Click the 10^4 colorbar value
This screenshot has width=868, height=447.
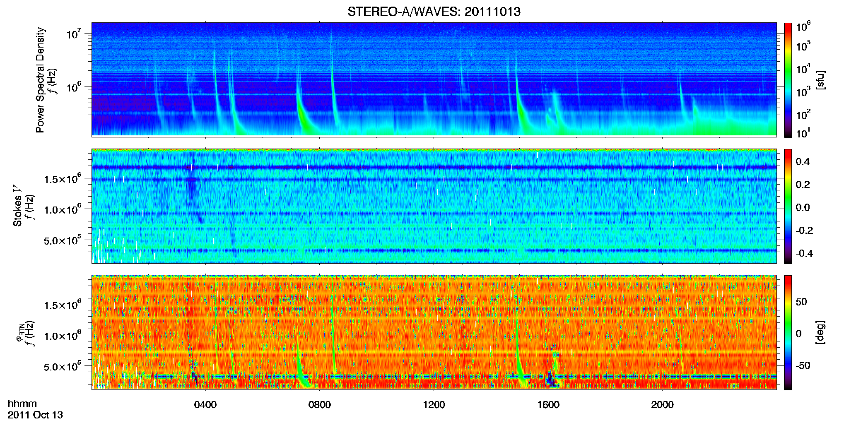point(803,69)
